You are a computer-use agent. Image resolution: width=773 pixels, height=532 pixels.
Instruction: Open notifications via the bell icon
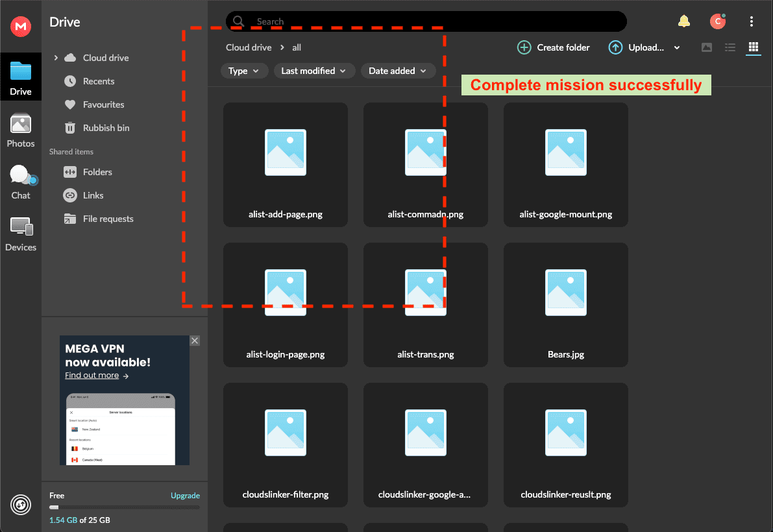[684, 21]
